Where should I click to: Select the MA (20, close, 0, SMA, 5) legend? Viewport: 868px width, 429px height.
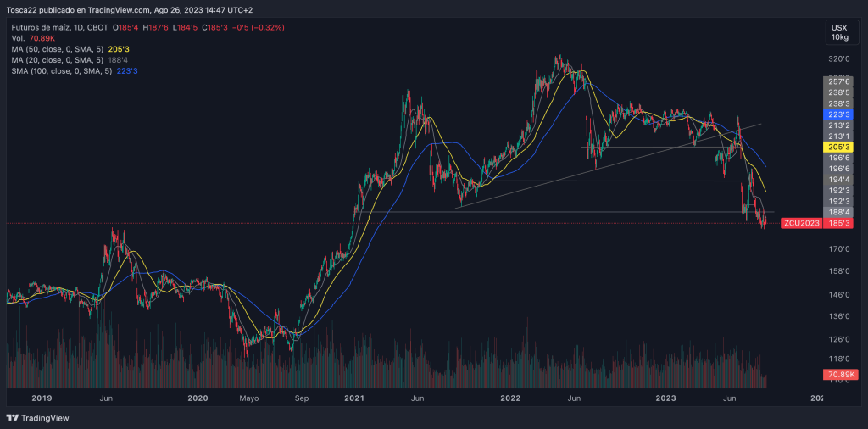click(x=58, y=60)
